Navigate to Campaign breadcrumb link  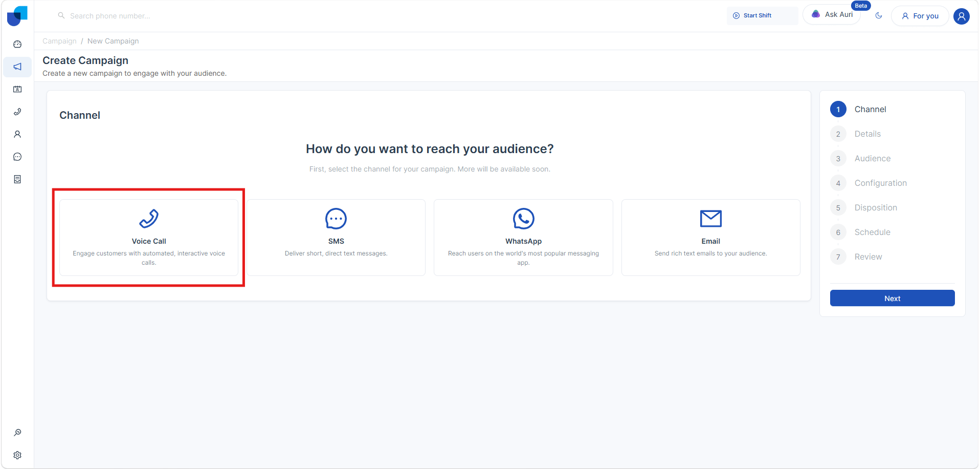[x=59, y=41]
